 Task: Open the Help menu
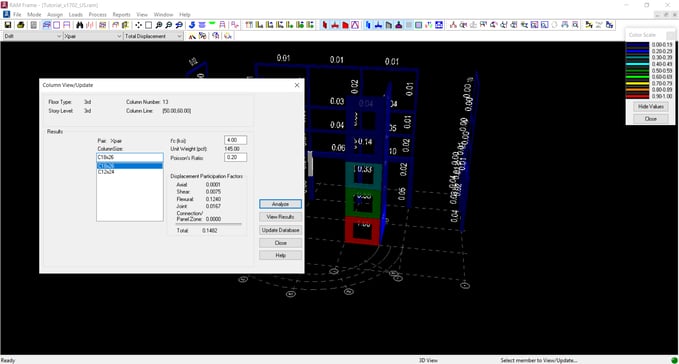[185, 15]
